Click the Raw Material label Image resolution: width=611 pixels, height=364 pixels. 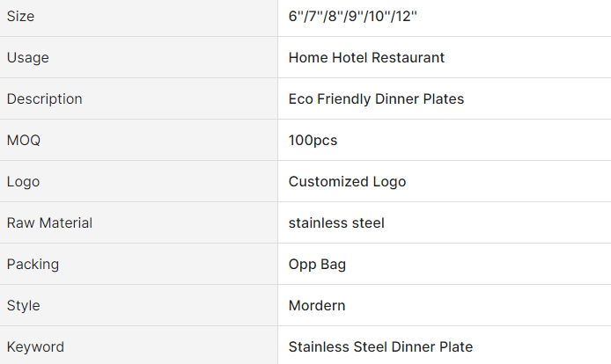(x=49, y=223)
